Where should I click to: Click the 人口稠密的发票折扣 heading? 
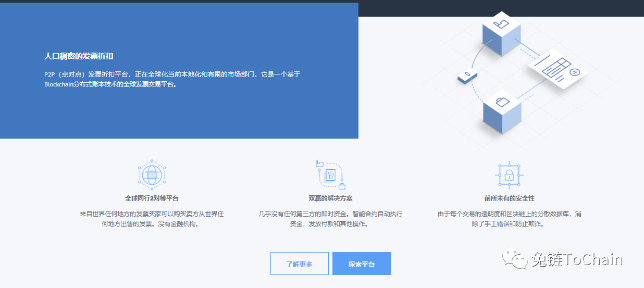79,56
